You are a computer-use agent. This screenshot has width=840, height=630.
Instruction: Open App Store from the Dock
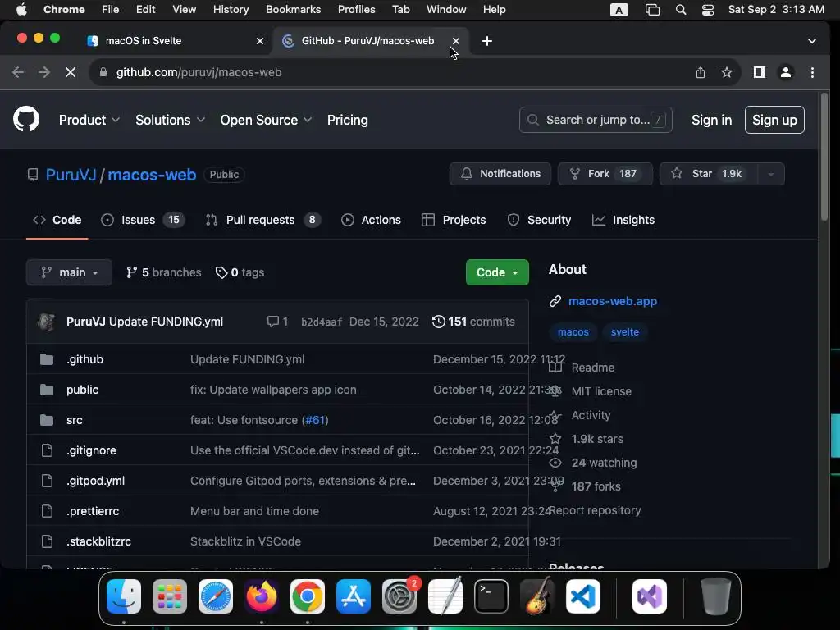pos(354,596)
